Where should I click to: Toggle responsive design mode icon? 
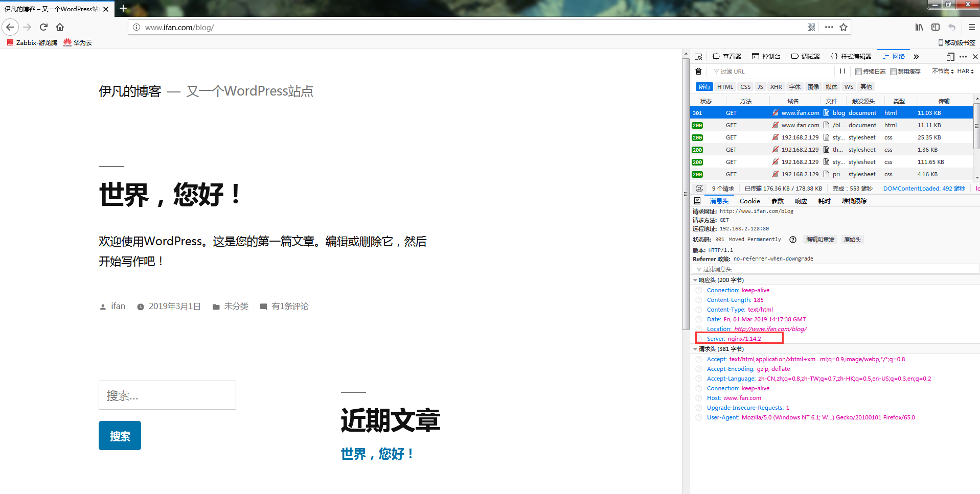point(950,57)
